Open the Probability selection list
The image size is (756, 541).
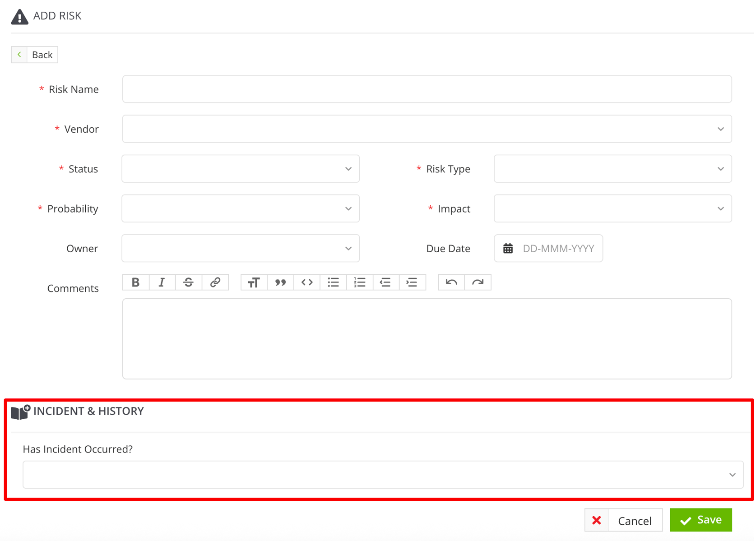348,208
